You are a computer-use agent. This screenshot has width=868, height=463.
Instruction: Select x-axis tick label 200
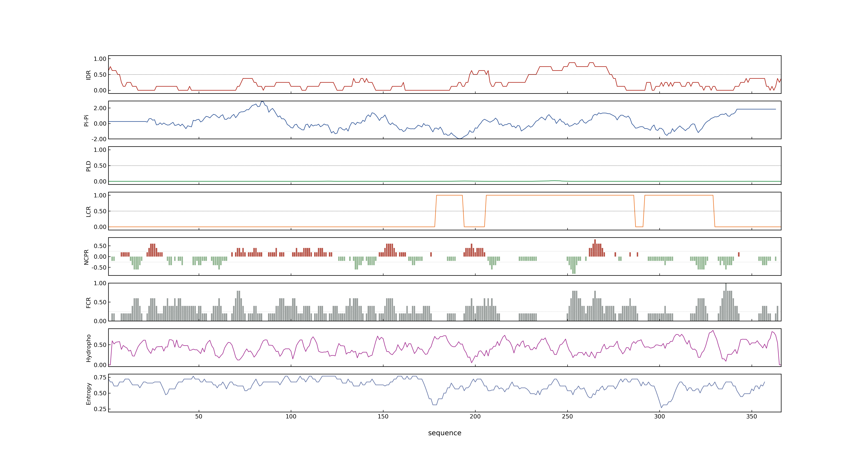click(x=475, y=416)
